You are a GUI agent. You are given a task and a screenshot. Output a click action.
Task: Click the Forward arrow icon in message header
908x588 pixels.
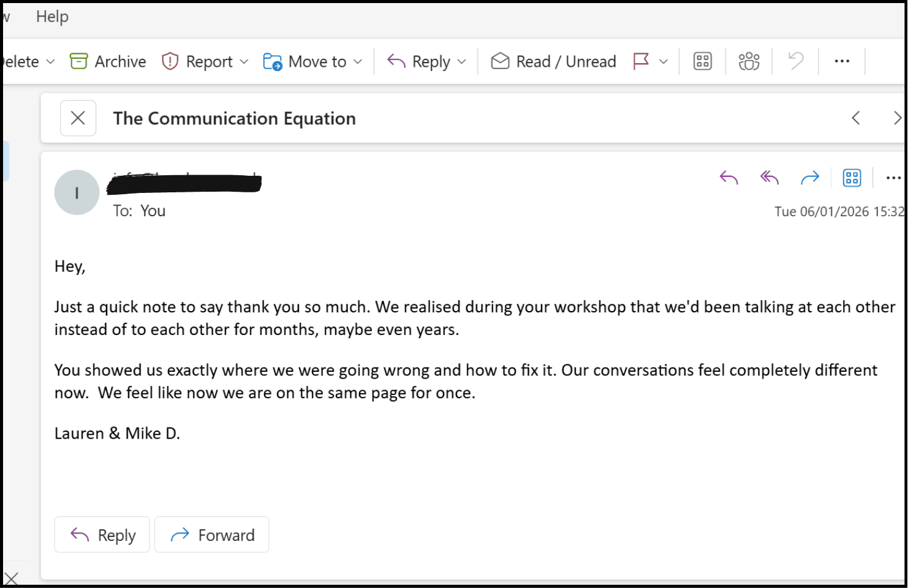(810, 178)
